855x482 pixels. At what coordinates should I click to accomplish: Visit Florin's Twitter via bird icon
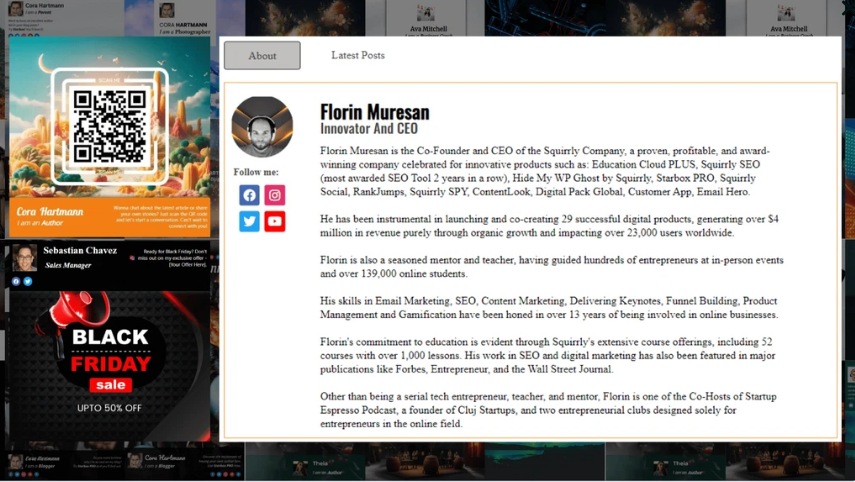(249, 221)
